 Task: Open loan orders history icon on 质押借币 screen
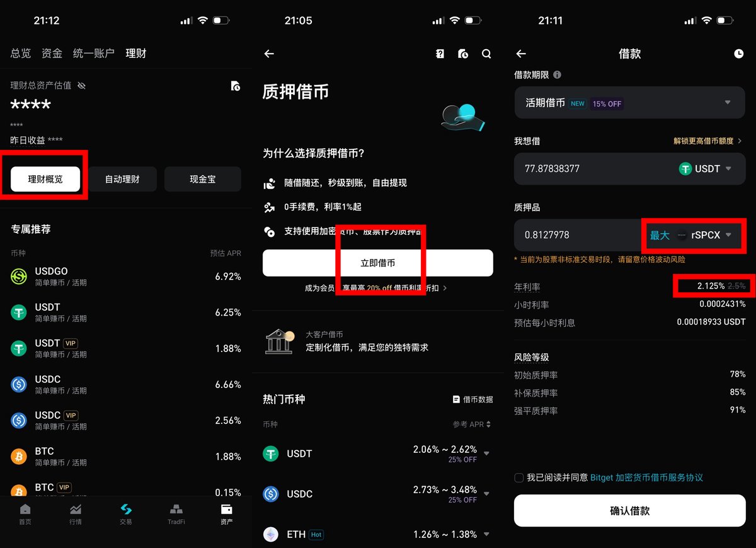pyautogui.click(x=463, y=54)
